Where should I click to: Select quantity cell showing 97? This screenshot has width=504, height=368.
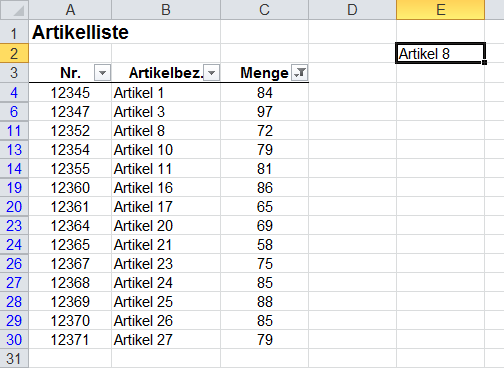264,111
